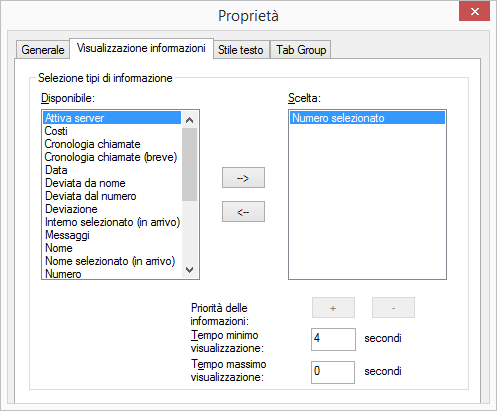Click the Tempo minimo visualizzazione field
The height and width of the screenshot is (411, 497).
[x=333, y=339]
